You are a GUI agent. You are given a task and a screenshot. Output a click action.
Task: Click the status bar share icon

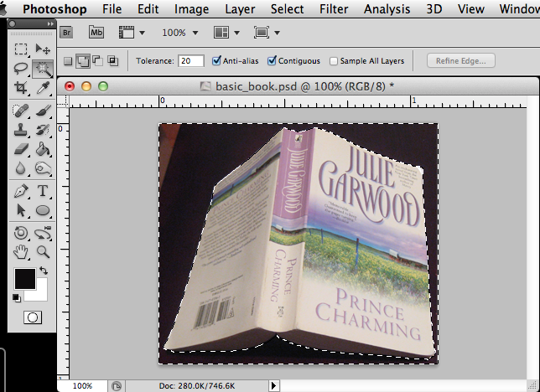point(117,386)
